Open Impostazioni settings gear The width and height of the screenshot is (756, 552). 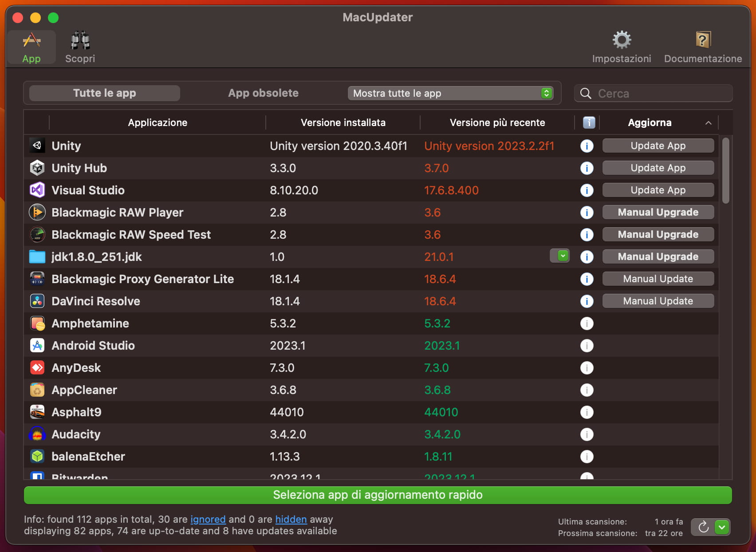coord(621,40)
